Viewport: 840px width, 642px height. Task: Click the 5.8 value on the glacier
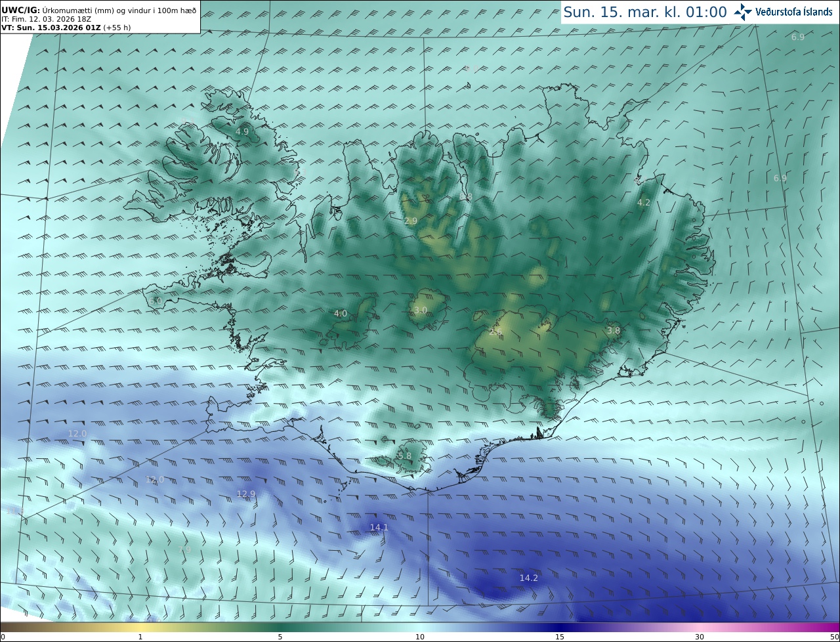click(405, 456)
